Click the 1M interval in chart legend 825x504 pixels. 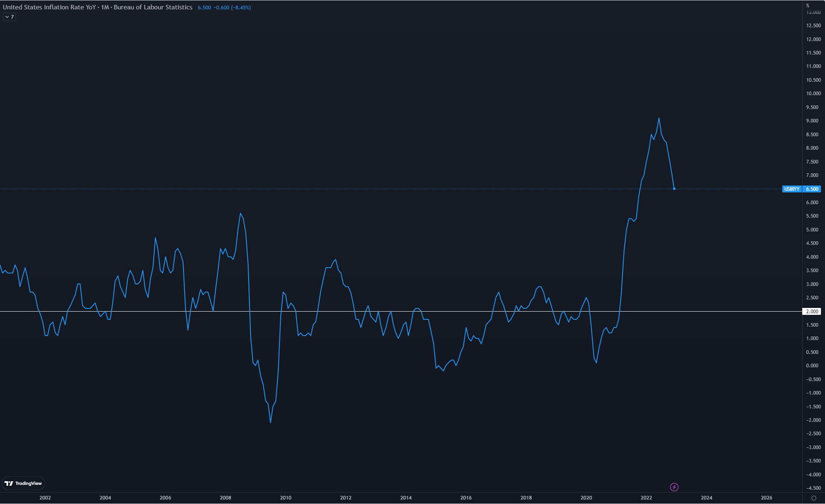(105, 7)
